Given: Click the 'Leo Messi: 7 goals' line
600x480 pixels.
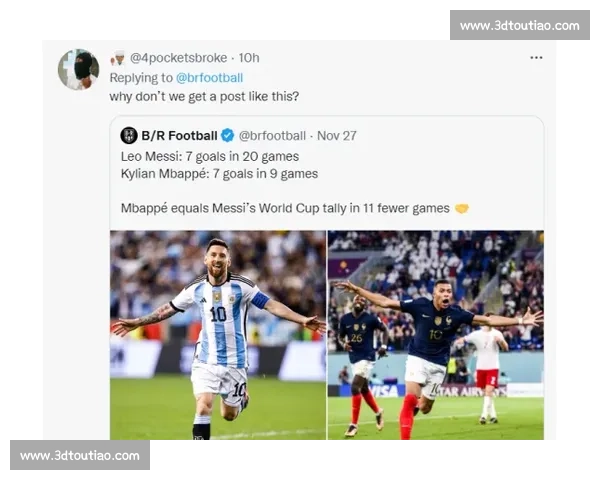Looking at the screenshot, I should click(x=210, y=157).
